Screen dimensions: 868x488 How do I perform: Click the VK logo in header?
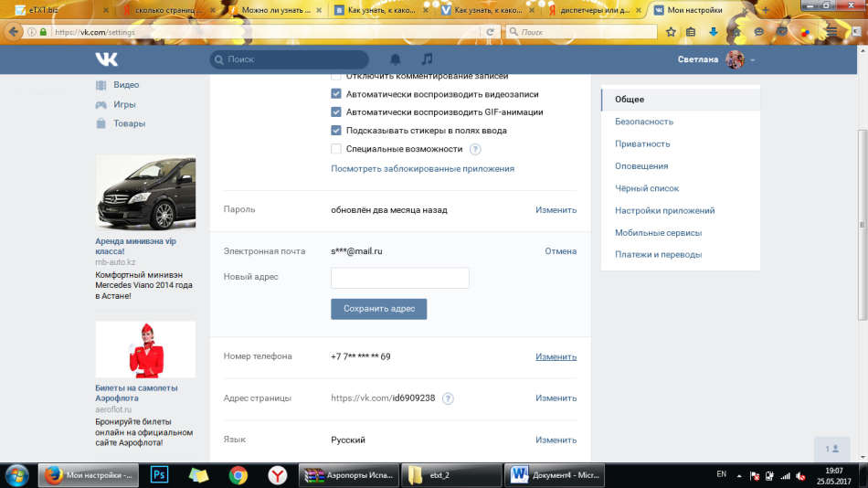pos(106,59)
